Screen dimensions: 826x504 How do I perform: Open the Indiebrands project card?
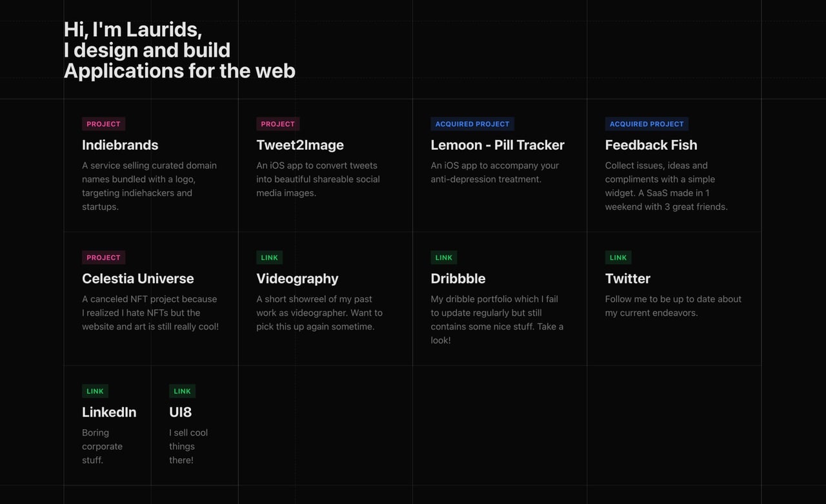click(120, 145)
